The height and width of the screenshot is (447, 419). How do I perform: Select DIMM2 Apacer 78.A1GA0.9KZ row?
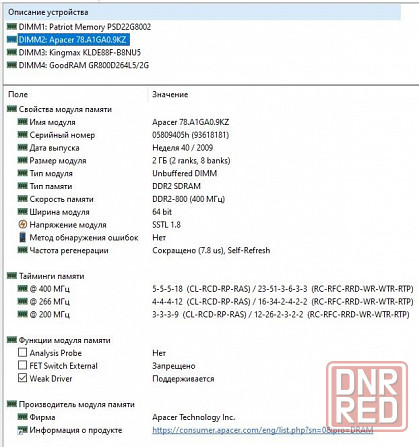[68, 40]
